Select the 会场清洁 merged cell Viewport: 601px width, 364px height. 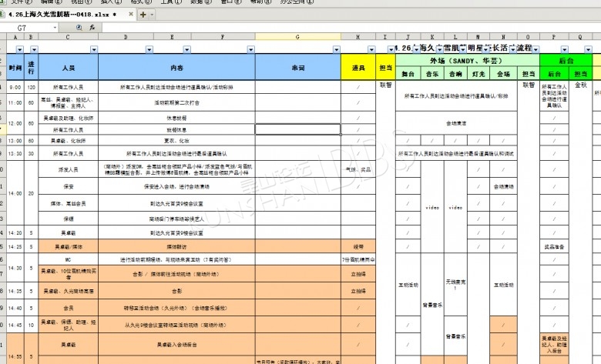[456, 123]
